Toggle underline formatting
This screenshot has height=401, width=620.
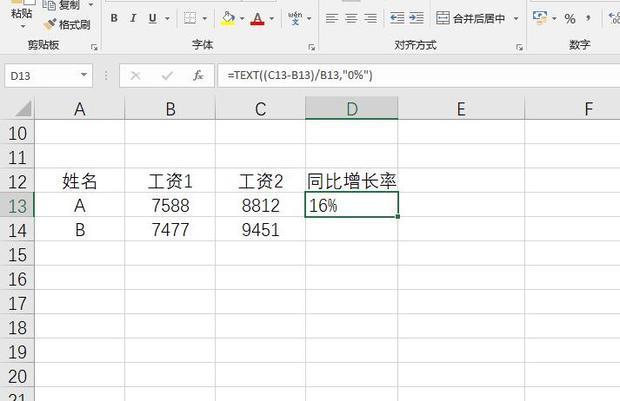pyautogui.click(x=153, y=19)
